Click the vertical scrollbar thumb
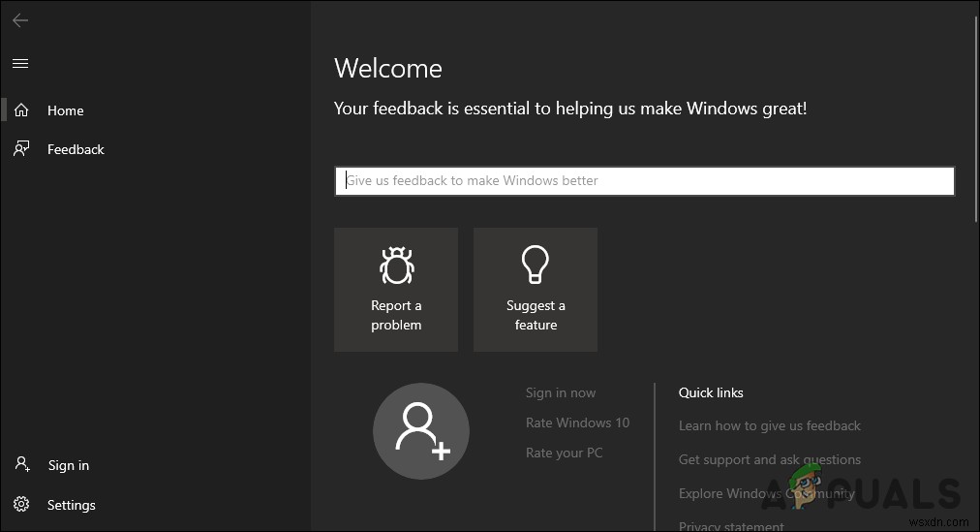 [975, 119]
